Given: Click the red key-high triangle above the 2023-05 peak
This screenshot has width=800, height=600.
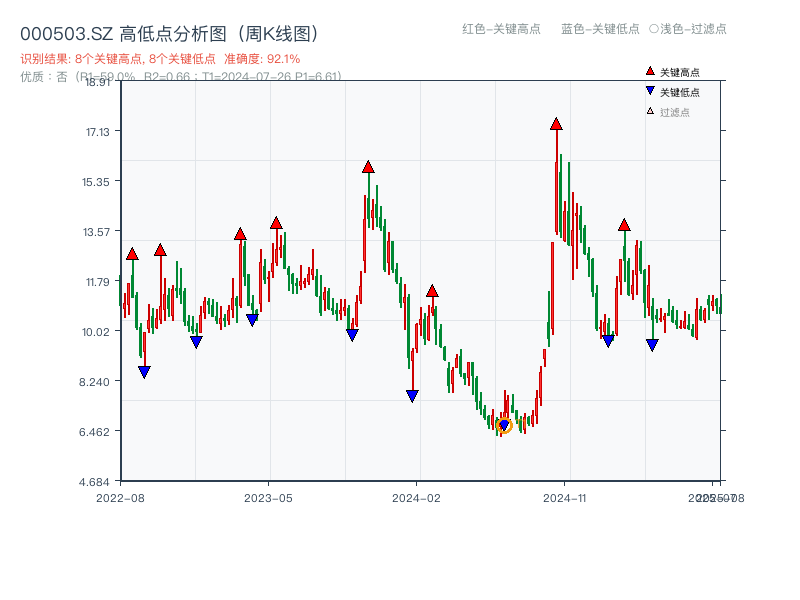Looking at the screenshot, I should [277, 222].
